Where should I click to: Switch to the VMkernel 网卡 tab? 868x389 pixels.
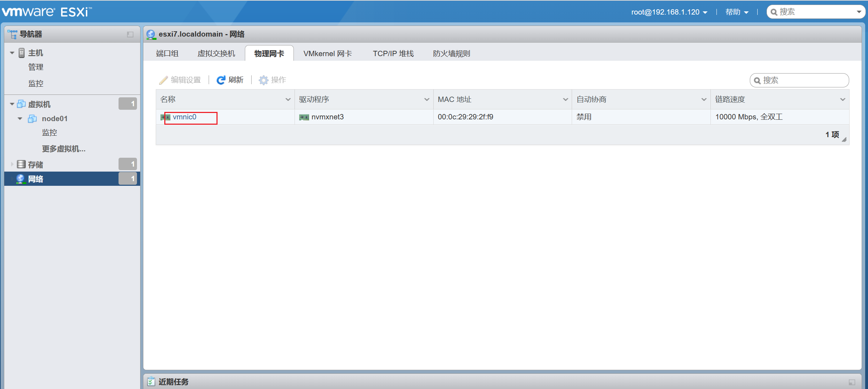[328, 53]
